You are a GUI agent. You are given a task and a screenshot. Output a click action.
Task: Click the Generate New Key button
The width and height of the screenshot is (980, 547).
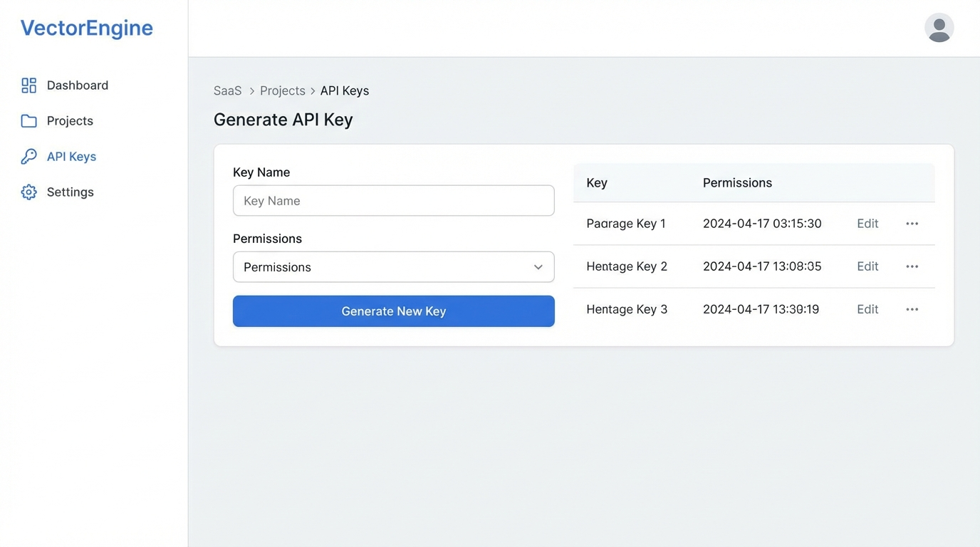393,311
